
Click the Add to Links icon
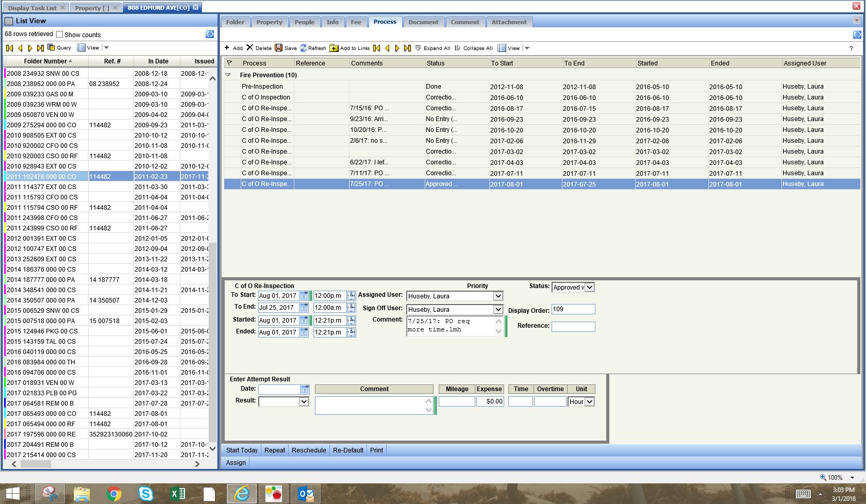[x=334, y=48]
